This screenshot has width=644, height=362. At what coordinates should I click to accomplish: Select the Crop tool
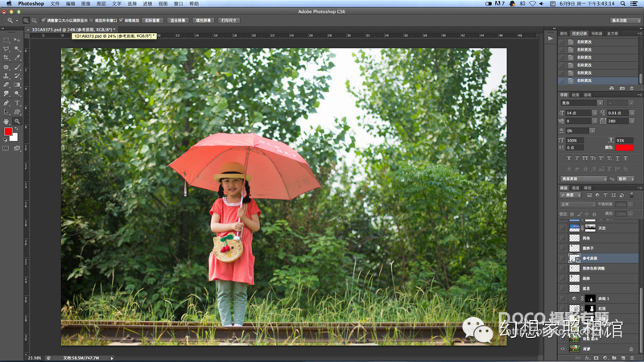click(6, 58)
